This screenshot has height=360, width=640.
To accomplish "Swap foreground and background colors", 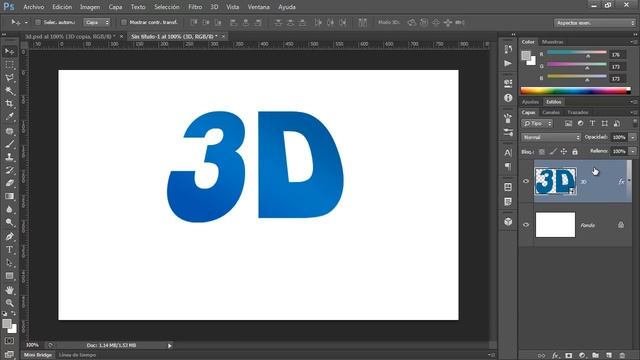I will click(13, 313).
